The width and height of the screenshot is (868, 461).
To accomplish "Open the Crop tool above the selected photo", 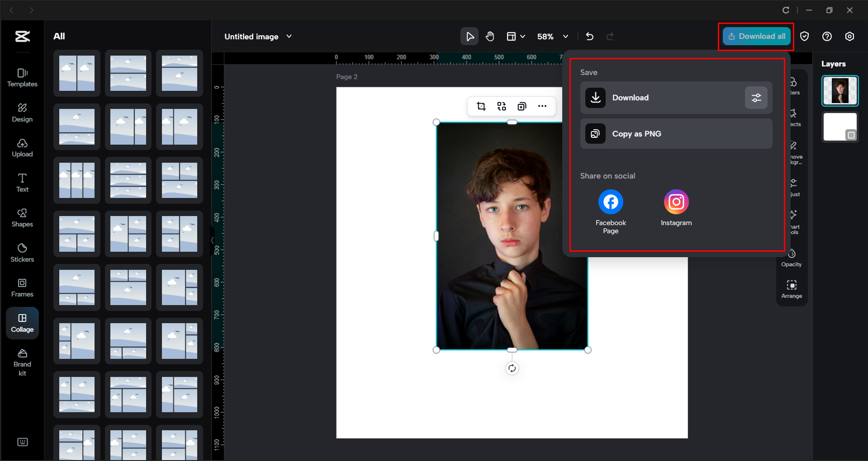I will tap(481, 106).
